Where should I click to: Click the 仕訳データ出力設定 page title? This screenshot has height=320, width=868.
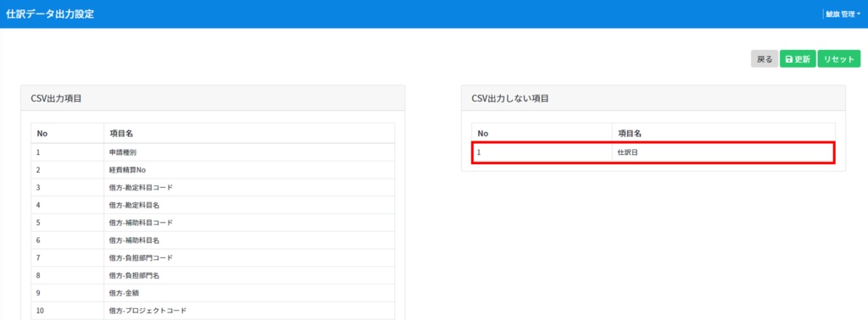point(50,14)
